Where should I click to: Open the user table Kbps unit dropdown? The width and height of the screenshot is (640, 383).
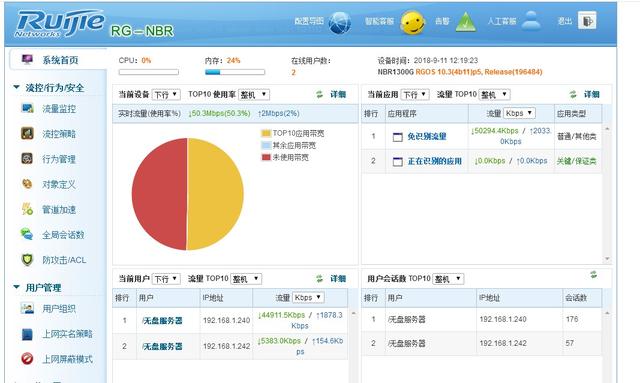(x=308, y=297)
